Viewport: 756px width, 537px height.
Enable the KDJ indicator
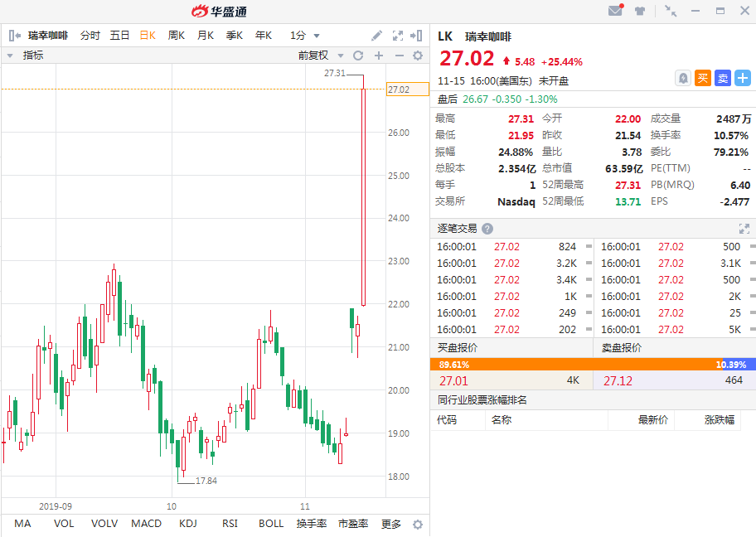[x=187, y=524]
